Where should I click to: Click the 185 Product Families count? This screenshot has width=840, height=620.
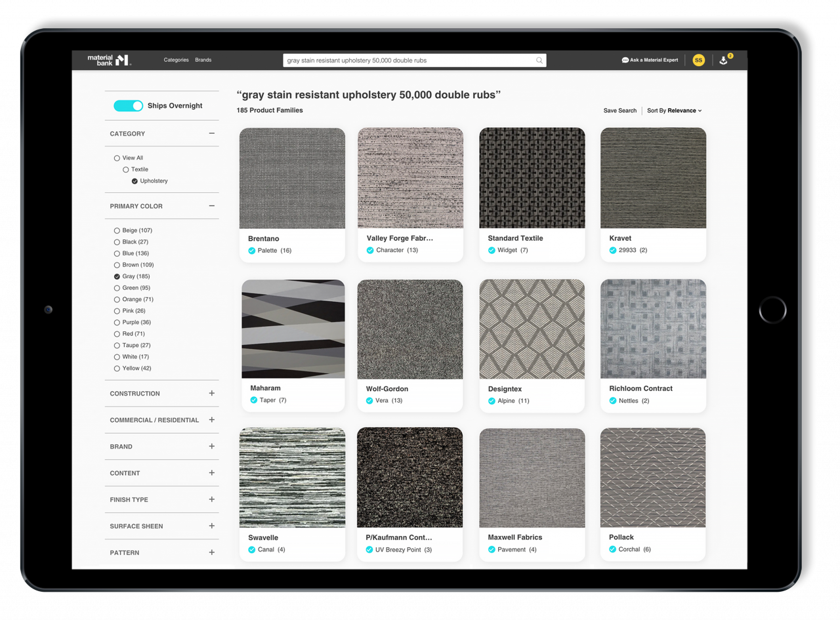click(270, 110)
